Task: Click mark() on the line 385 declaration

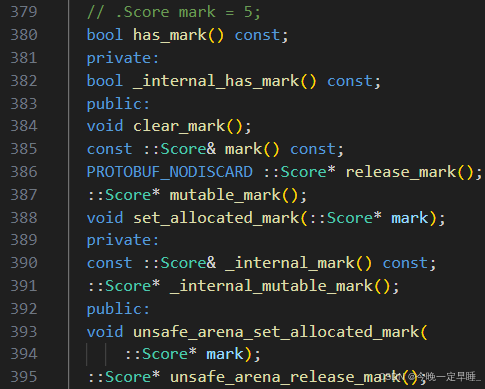Action: [252, 149]
